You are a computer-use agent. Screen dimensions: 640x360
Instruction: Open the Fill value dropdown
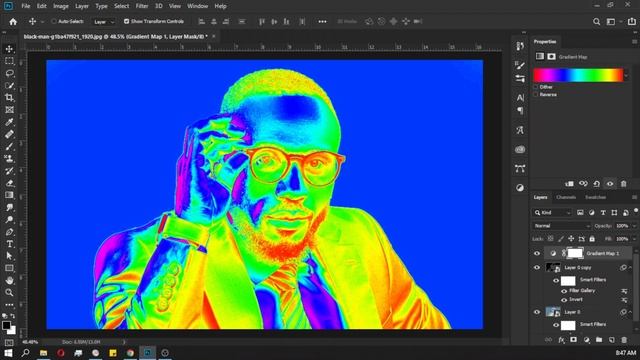coord(634,239)
